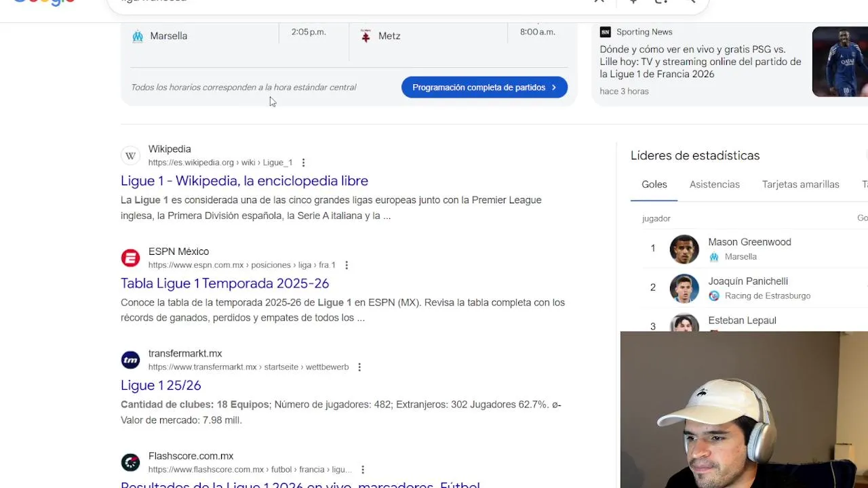Click the ESPN México site name

pos(178,251)
